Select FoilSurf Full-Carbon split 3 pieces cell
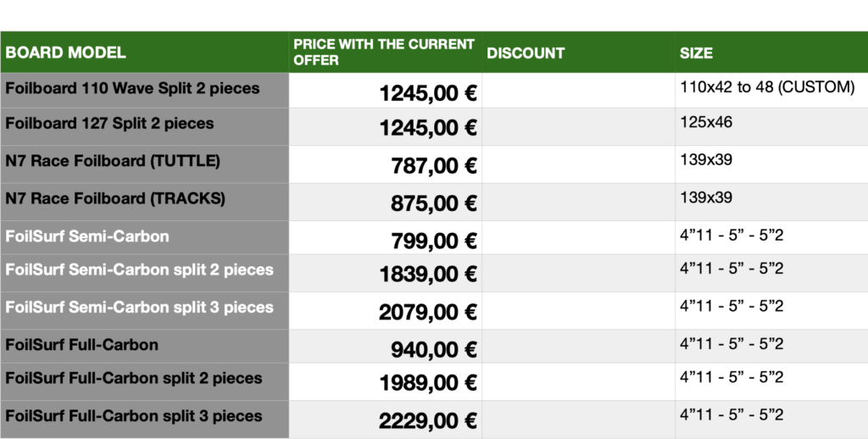The image size is (868, 439). 144,419
